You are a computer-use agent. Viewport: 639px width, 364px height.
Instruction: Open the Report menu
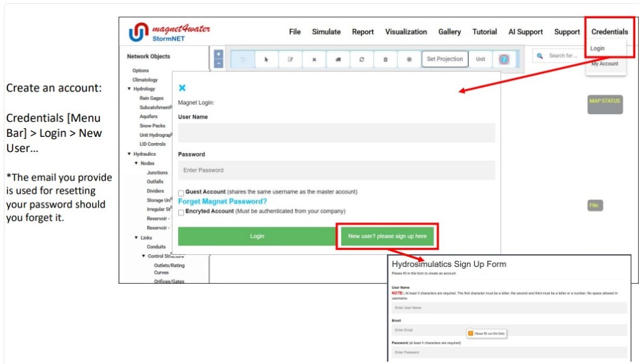tap(362, 32)
